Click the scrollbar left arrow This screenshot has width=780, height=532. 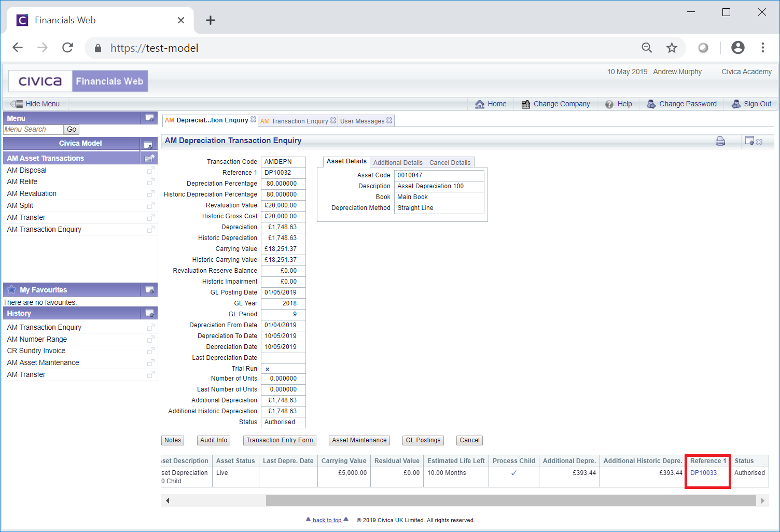click(168, 500)
